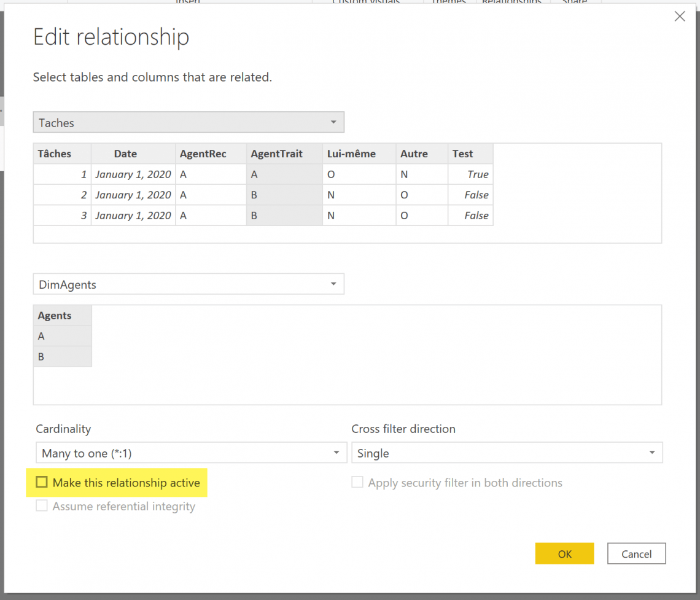This screenshot has width=700, height=600.
Task: Toggle Apply security filter in both directions
Action: [x=357, y=482]
